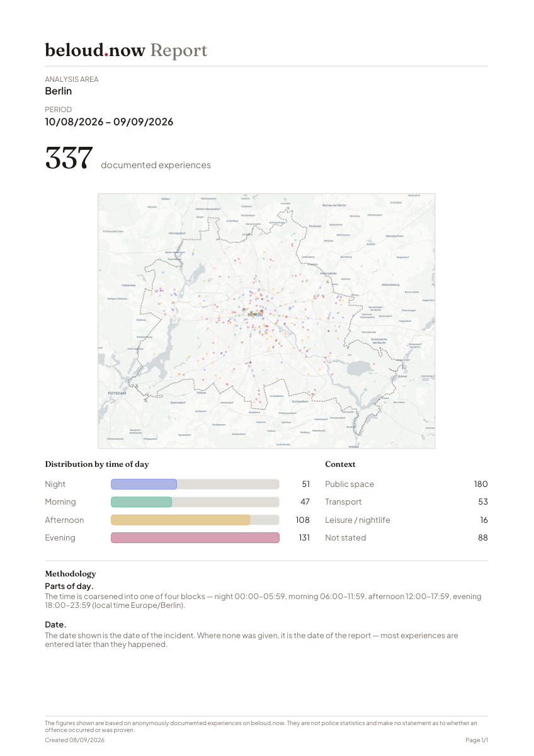Select the "Distribution by time of day" heading
The width and height of the screenshot is (534, 756).
pyautogui.click(x=97, y=464)
